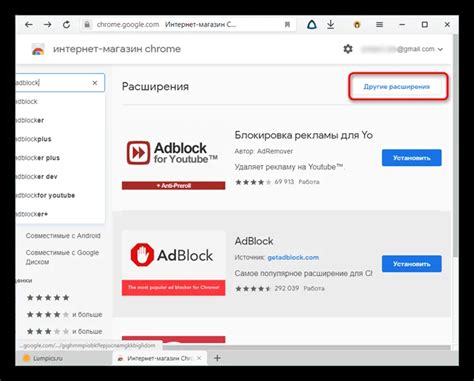Image resolution: width=474 pixels, height=381 pixels.
Task: Click the Chrome Web Store rainbow logo
Action: point(38,49)
